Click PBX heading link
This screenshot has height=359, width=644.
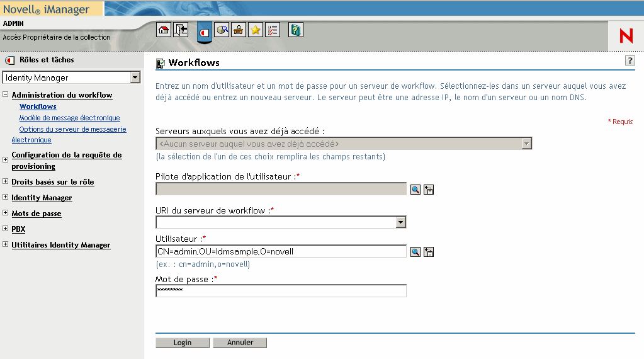click(18, 229)
